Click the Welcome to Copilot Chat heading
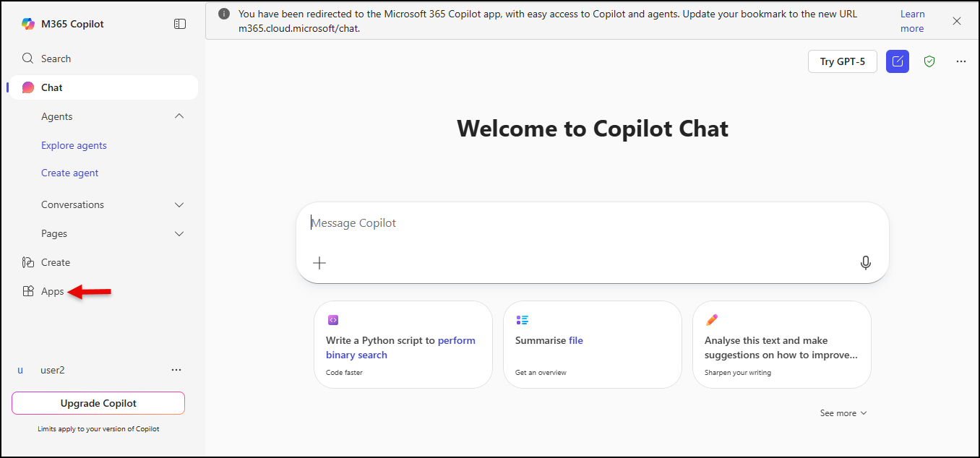 (x=593, y=129)
